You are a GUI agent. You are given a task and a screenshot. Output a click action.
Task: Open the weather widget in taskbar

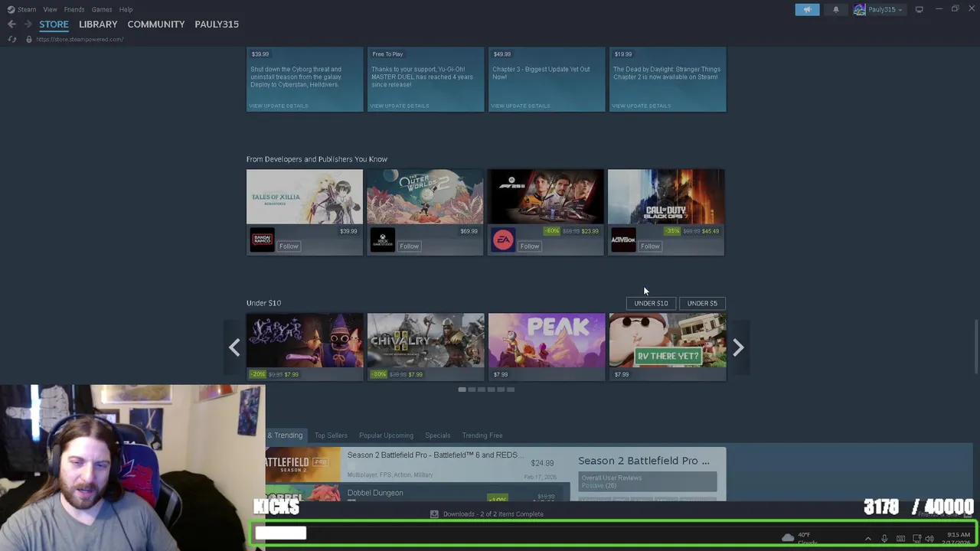pos(799,538)
